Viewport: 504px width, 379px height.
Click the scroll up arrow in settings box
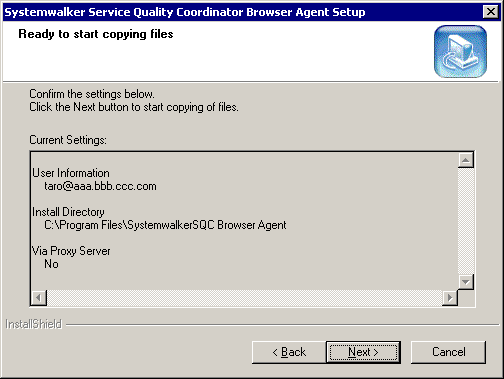coord(466,160)
